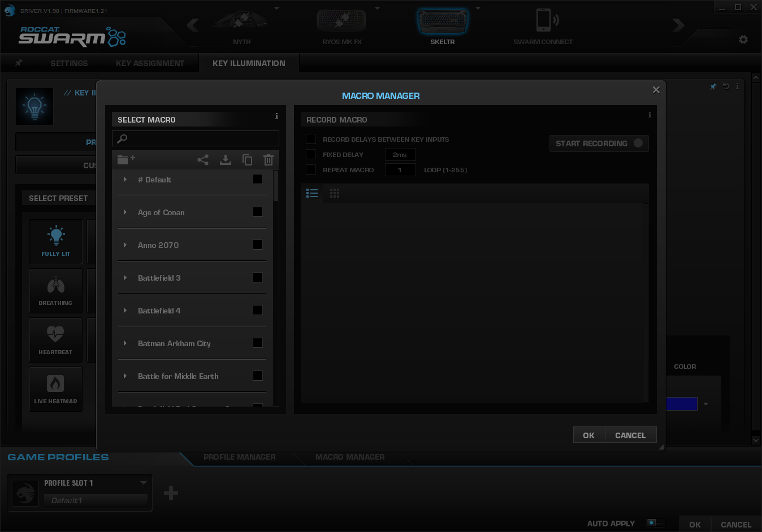
Task: Open Profile Manager tab at bottom
Action: pos(240,457)
